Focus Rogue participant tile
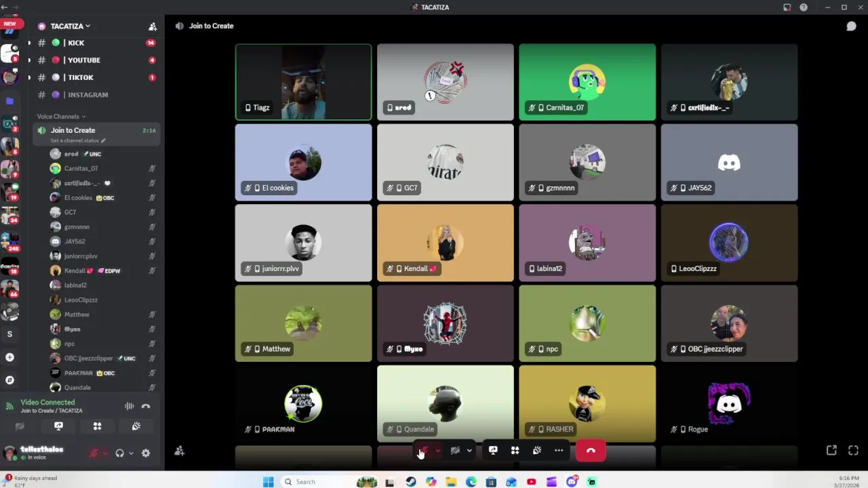868x488 pixels. click(729, 403)
